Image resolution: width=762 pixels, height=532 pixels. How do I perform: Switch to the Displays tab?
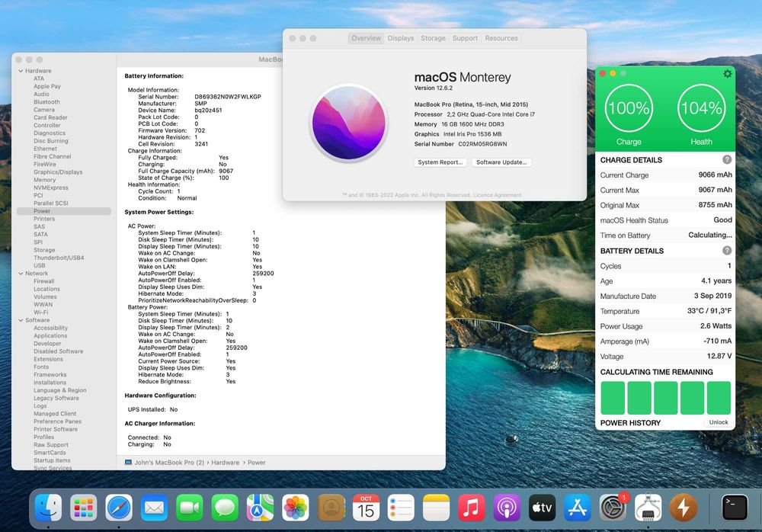coord(401,38)
